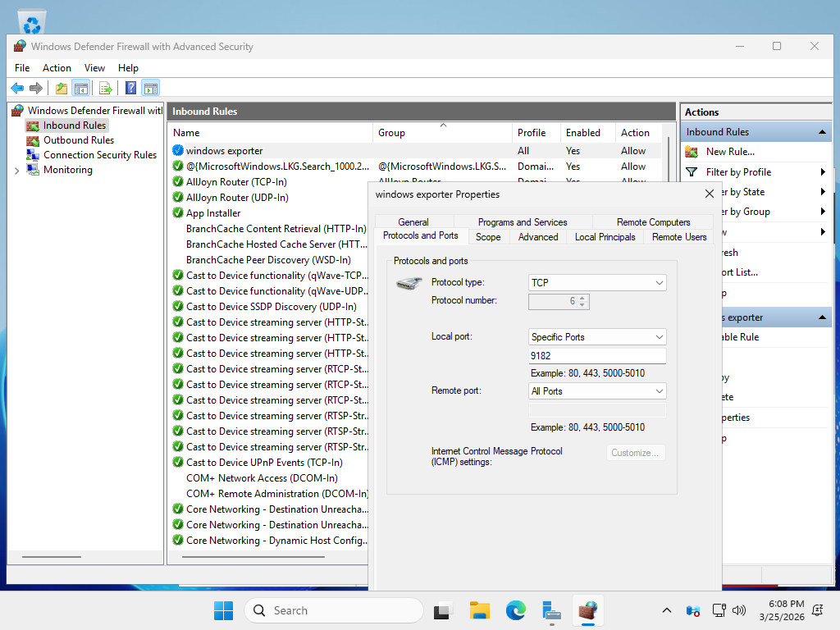Open the Help menu
This screenshot has width=840, height=630.
tap(128, 68)
